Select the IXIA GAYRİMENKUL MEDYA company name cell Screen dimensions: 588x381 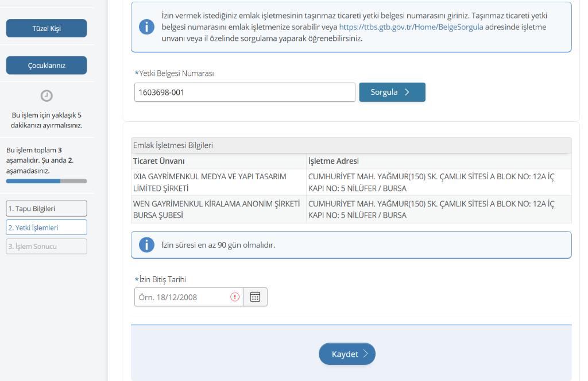point(219,182)
